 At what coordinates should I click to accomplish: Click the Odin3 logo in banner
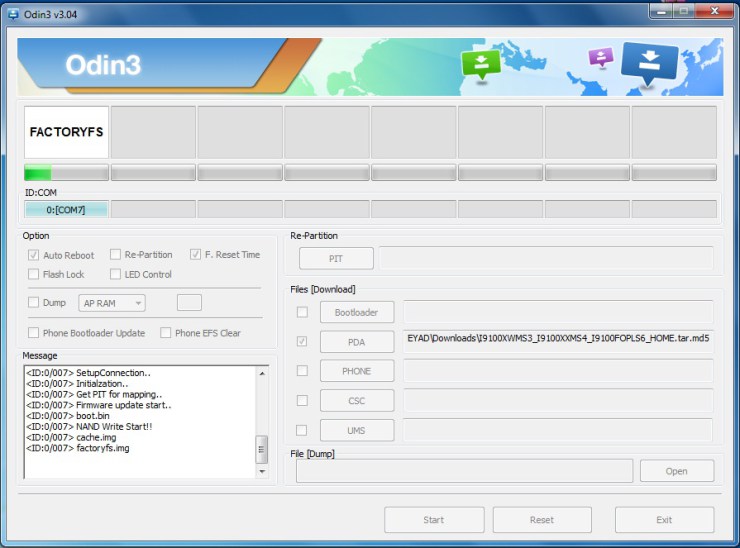103,66
